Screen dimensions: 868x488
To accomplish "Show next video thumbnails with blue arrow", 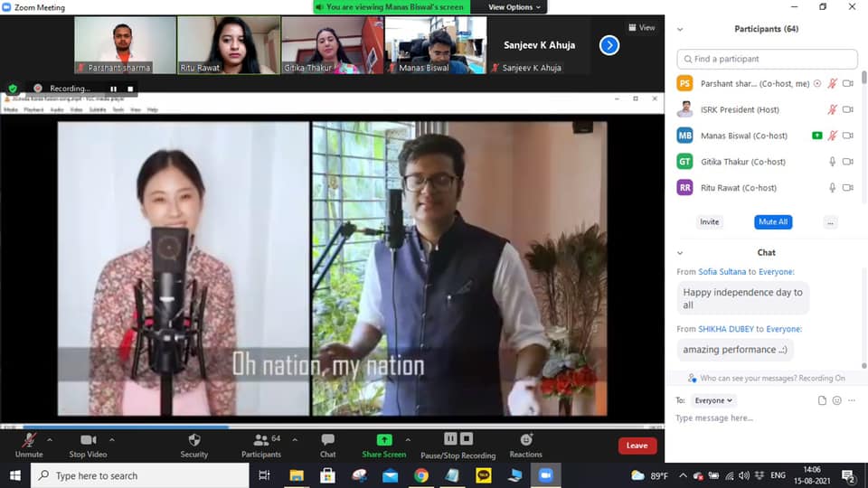I will pyautogui.click(x=609, y=44).
